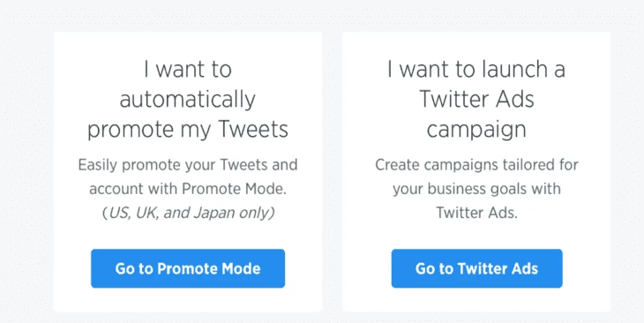Click 'Twitter Ads' in the large right heading
This screenshot has height=323, width=644.
coord(476,100)
